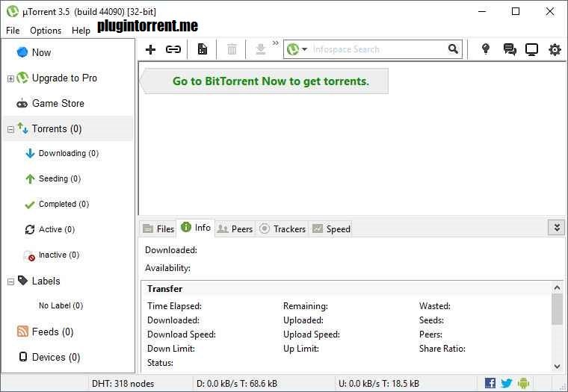Click the Down Limit label
Viewport: 568px width, 392px height.
coord(171,349)
